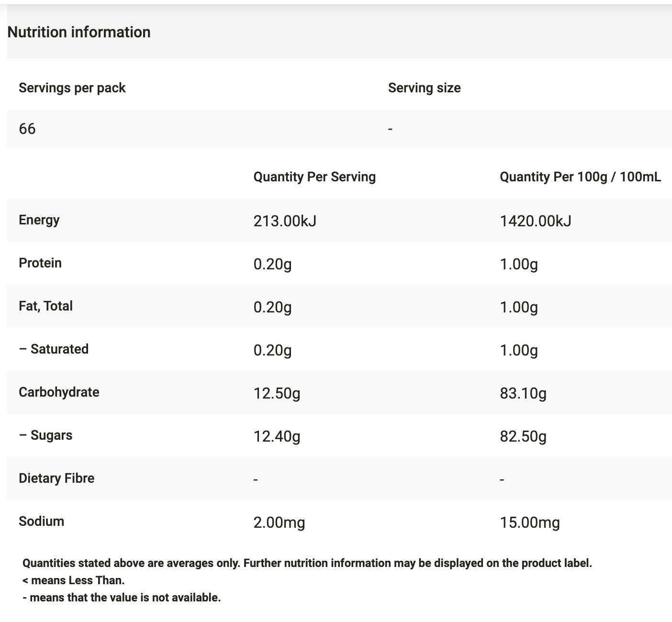The height and width of the screenshot is (622, 672).
Task: Click the Carbohydrate row label
Action: 59,392
